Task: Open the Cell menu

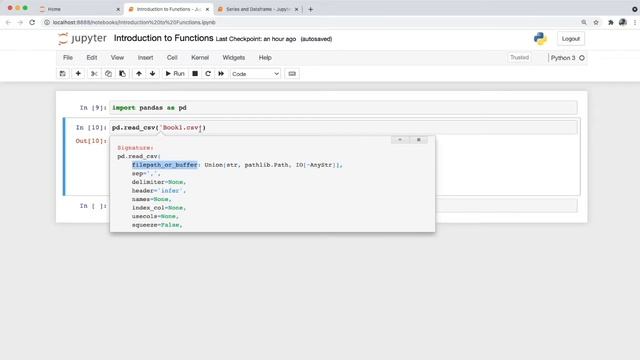Action: 172,58
